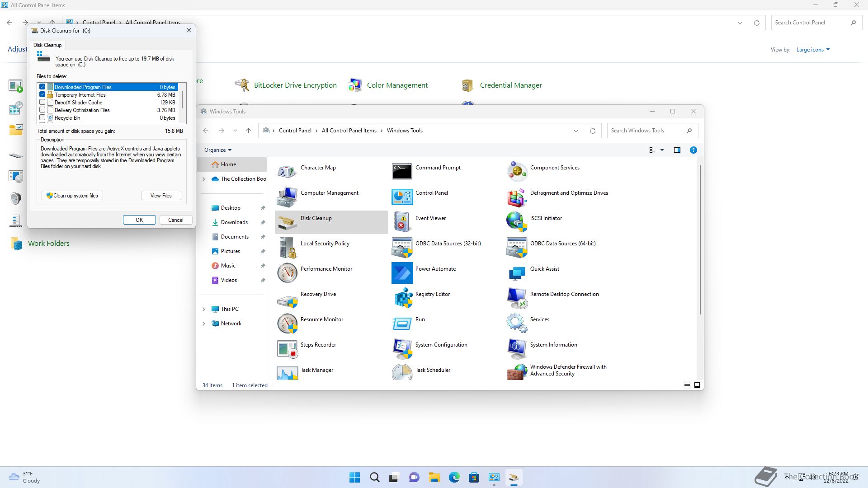
Task: Open iSCSI Initiator icon
Action: [516, 222]
